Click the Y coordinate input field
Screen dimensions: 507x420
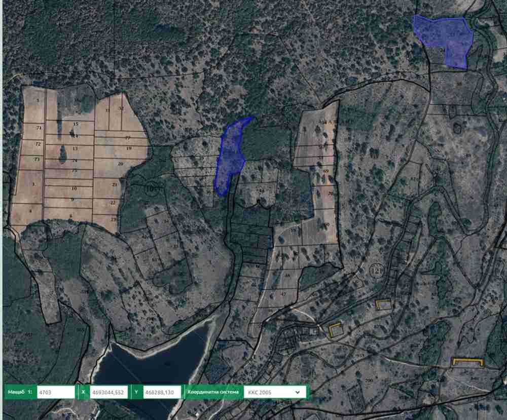[162, 392]
